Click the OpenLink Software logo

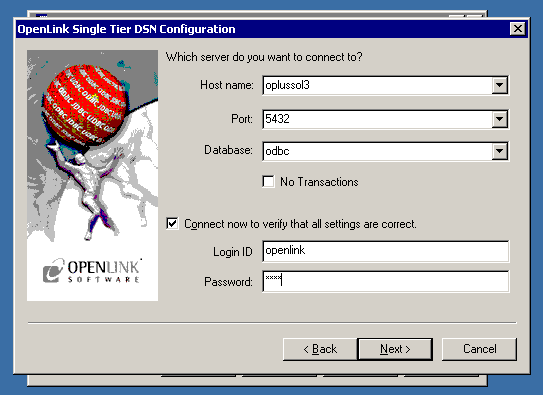click(x=92, y=271)
